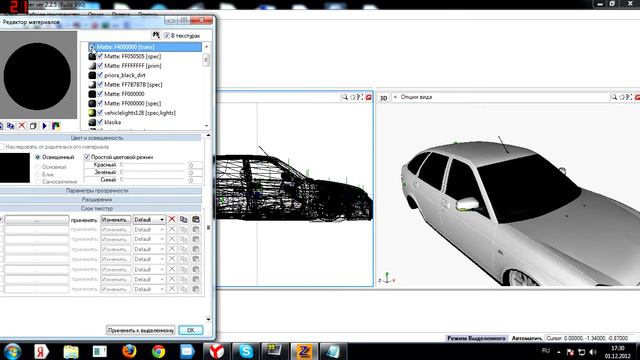This screenshot has height=360, width=640.
Task: Enable 'Простой цветовой режим' checkbox
Action: (x=87, y=157)
